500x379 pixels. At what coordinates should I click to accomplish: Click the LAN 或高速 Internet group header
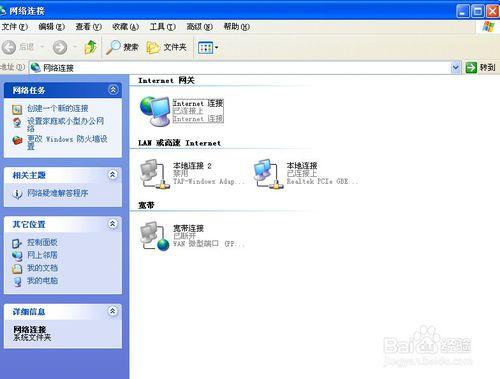click(x=179, y=143)
